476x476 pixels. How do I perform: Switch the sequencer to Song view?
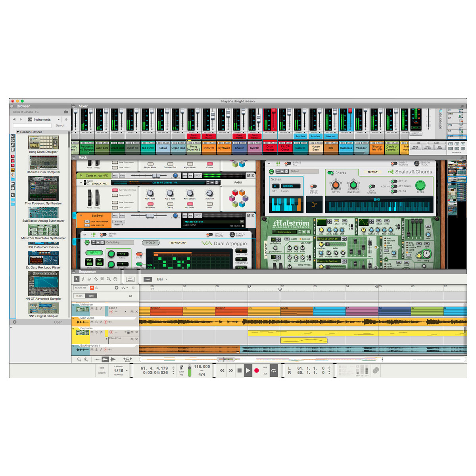coord(91,296)
